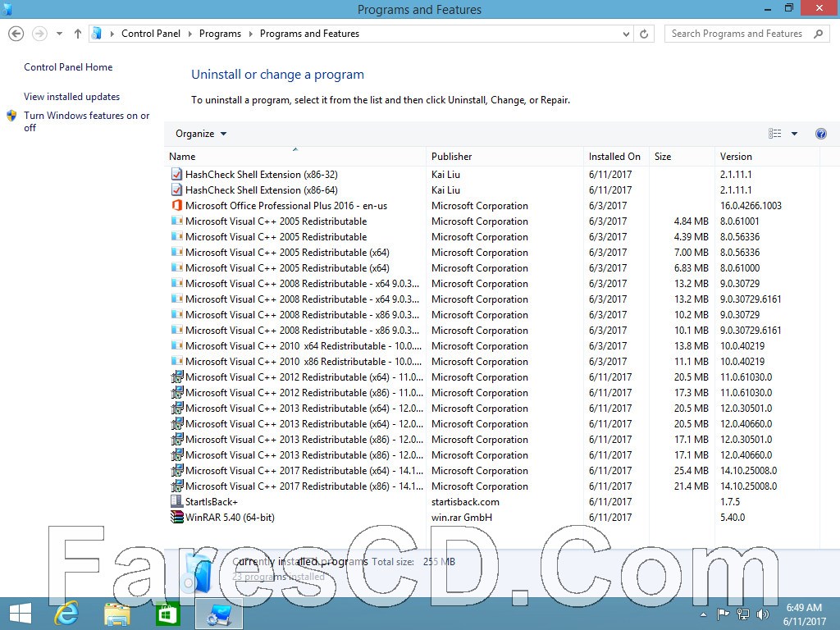840x630 pixels.
Task: Open Control Panel Home link
Action: point(68,67)
